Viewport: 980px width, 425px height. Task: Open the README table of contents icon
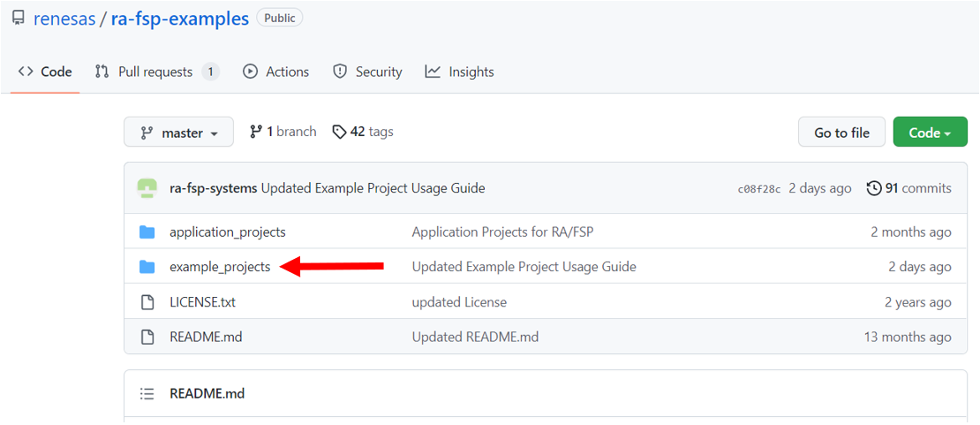tap(147, 394)
